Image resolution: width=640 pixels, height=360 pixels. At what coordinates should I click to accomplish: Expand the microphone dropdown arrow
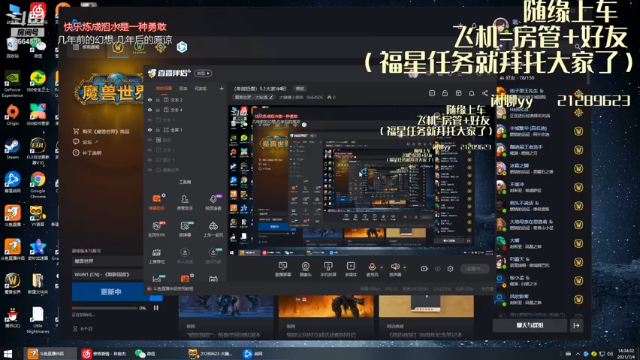coord(381,268)
